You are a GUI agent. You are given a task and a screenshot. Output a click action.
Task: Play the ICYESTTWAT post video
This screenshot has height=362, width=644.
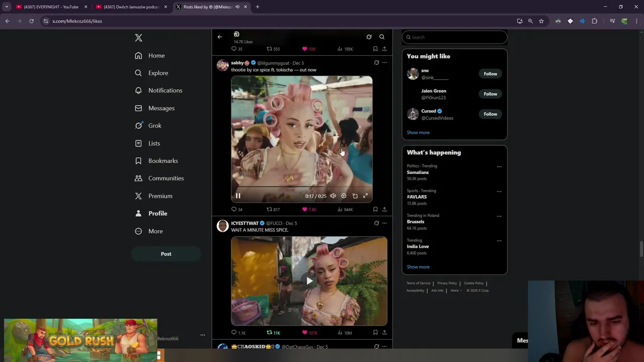(309, 281)
